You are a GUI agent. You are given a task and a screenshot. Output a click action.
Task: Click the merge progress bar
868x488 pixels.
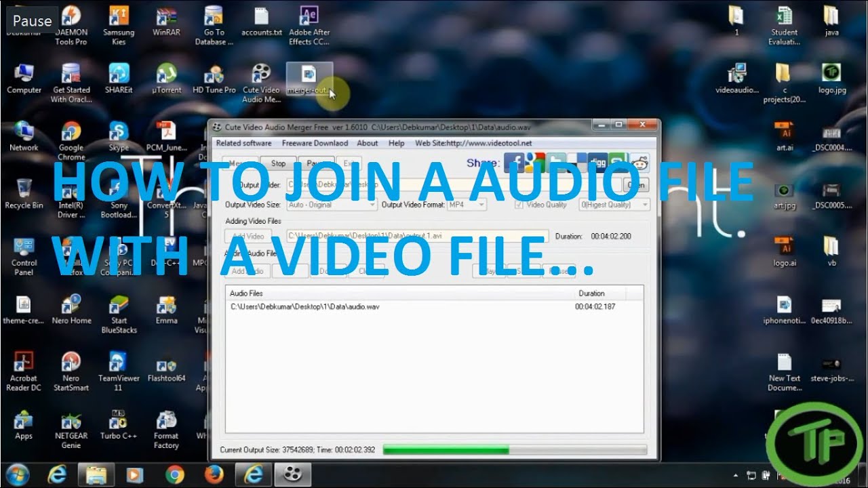coord(515,449)
